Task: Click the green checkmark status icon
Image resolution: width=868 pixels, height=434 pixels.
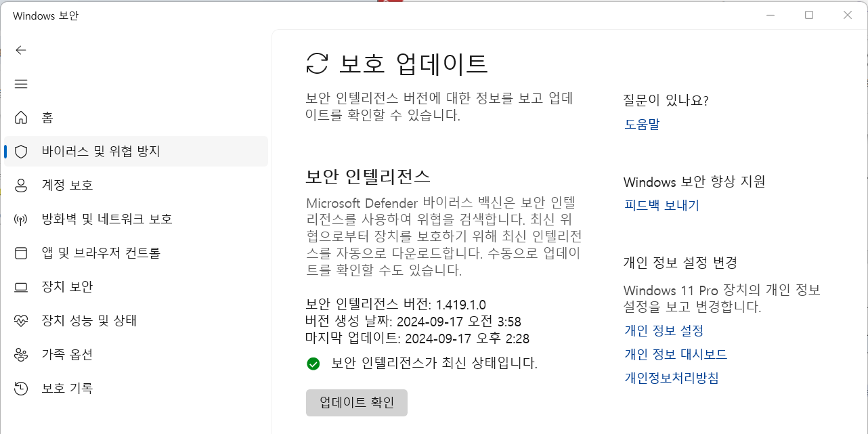Action: coord(313,364)
